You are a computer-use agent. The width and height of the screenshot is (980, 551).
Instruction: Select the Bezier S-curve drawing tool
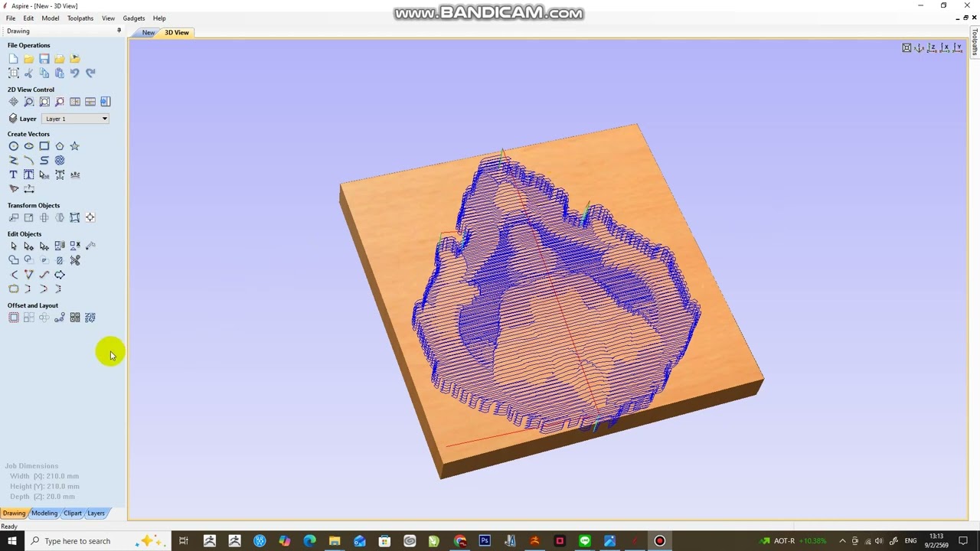[44, 161]
